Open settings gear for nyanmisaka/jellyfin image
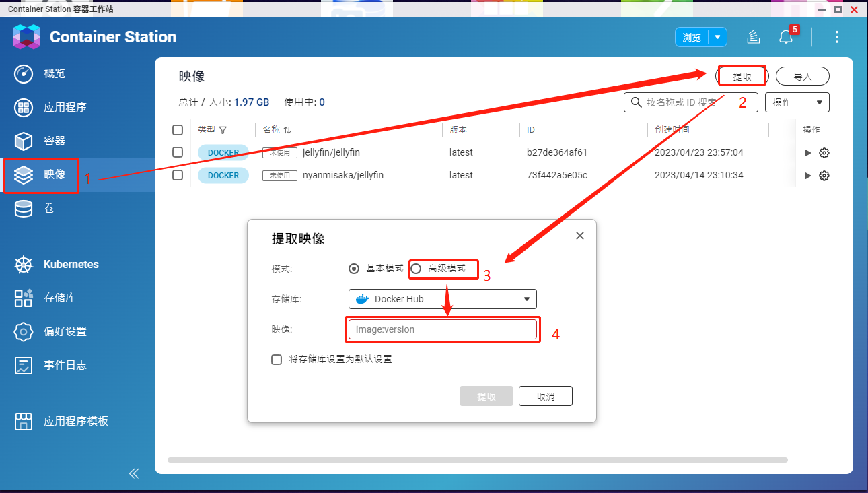Screen dimensions: 868x493 [826, 175]
